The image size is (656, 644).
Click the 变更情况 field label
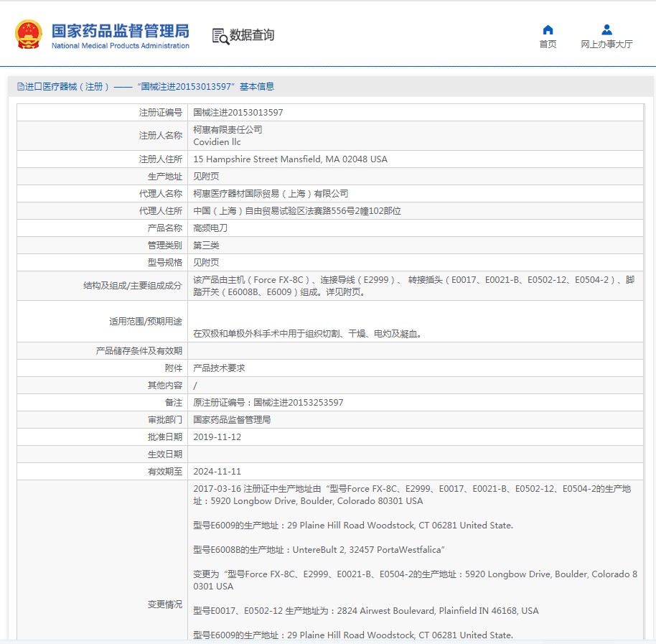click(165, 605)
